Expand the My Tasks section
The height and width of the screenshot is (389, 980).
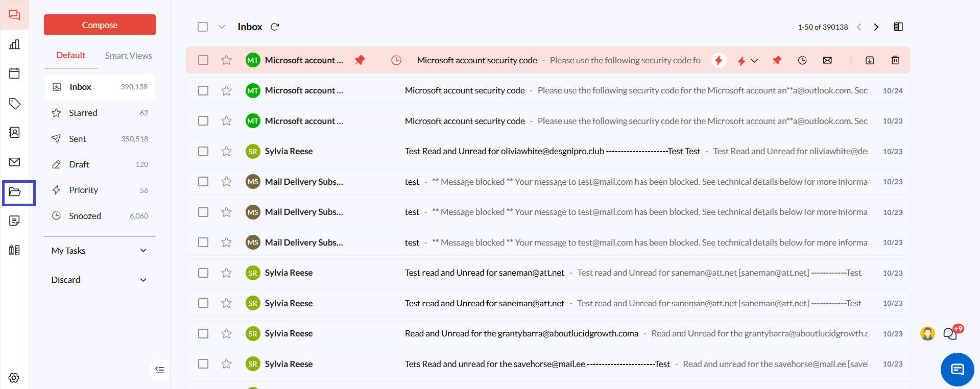[143, 251]
